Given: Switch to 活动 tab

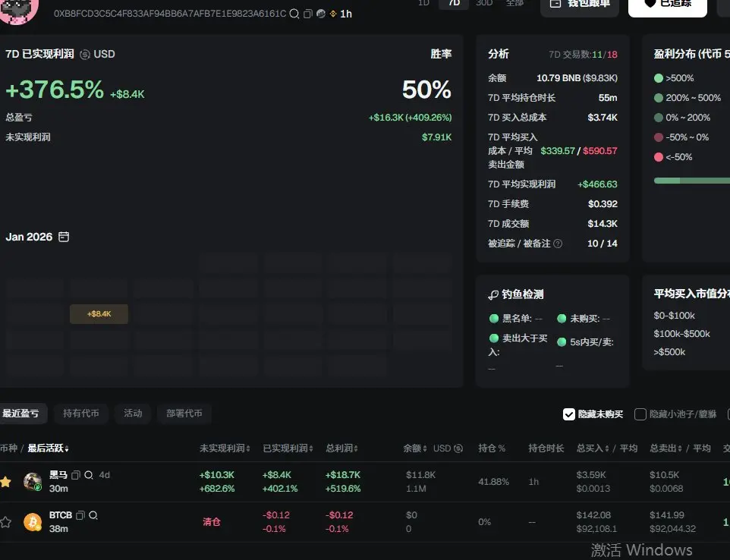Looking at the screenshot, I should click(133, 414).
